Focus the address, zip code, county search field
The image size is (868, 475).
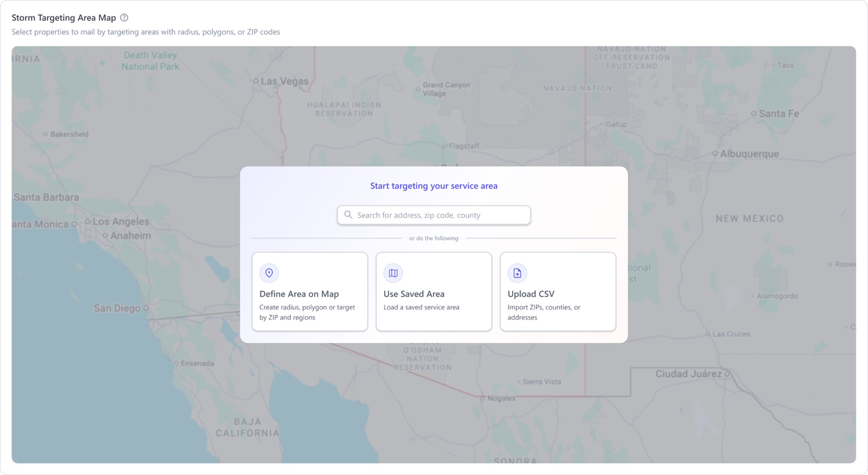434,215
